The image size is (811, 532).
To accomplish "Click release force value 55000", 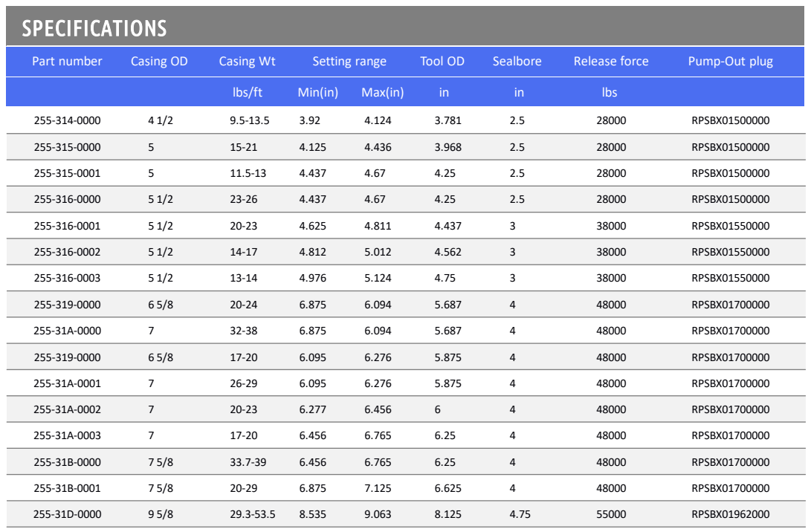I will 611,514.
